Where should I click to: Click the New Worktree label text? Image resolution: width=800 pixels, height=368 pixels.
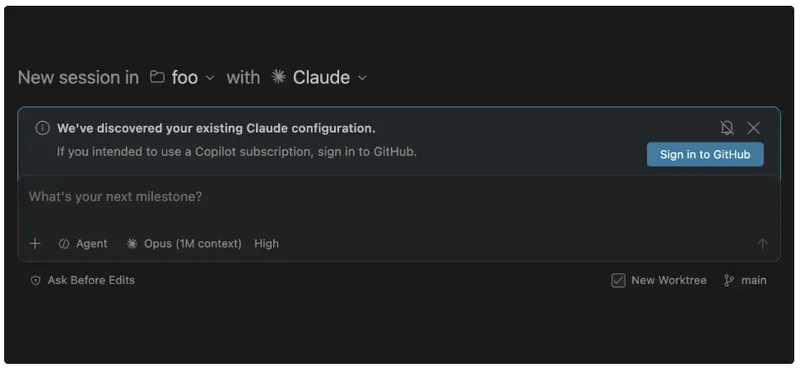(x=669, y=280)
